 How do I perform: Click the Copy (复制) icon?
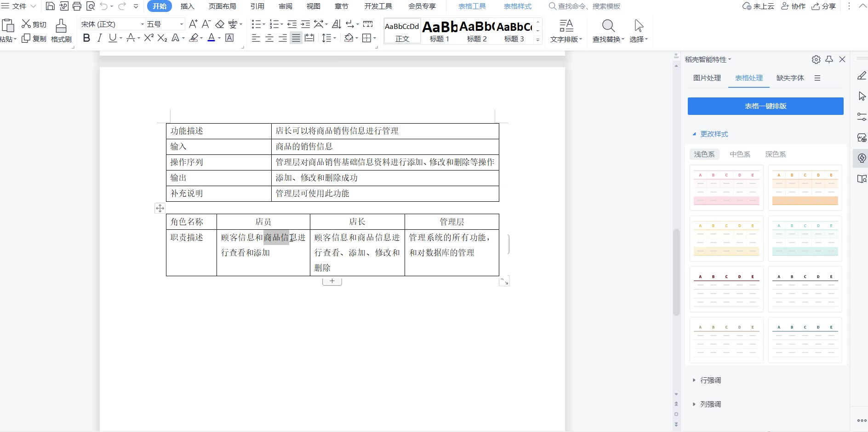[26, 38]
